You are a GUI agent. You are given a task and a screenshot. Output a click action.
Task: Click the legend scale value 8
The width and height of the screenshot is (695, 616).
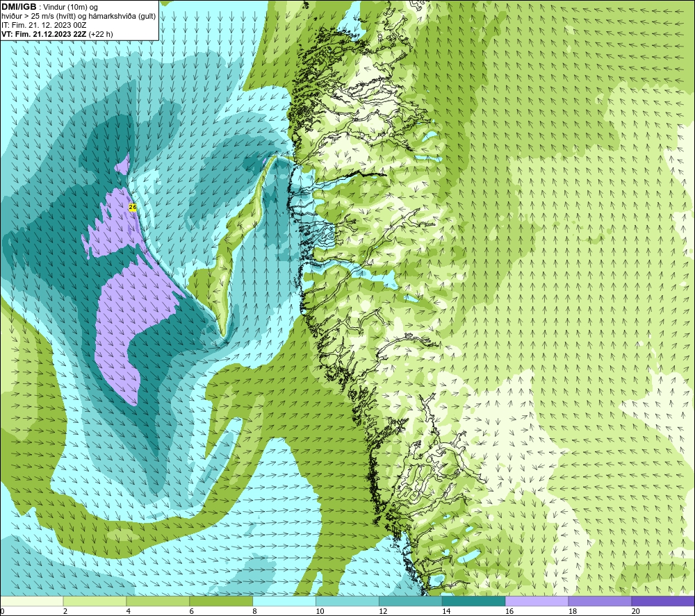[255, 612]
